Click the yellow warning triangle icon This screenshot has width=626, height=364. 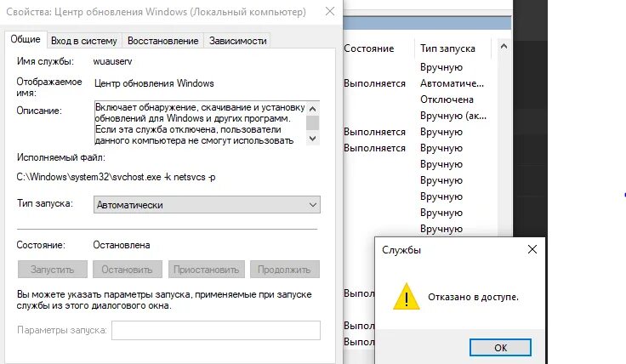click(x=407, y=297)
